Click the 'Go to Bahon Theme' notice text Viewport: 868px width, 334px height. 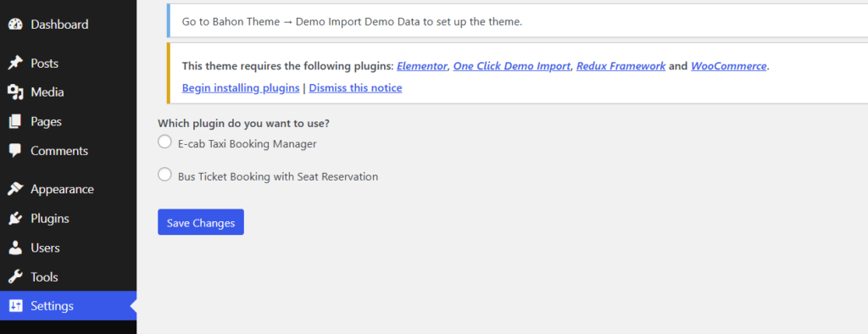coord(352,22)
